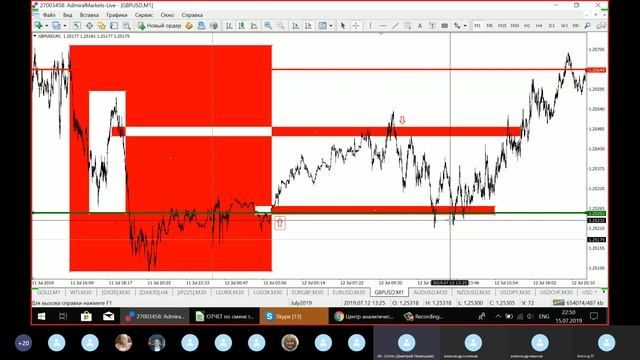
Task: Switch timeframe to MN
Action: click(x=576, y=26)
